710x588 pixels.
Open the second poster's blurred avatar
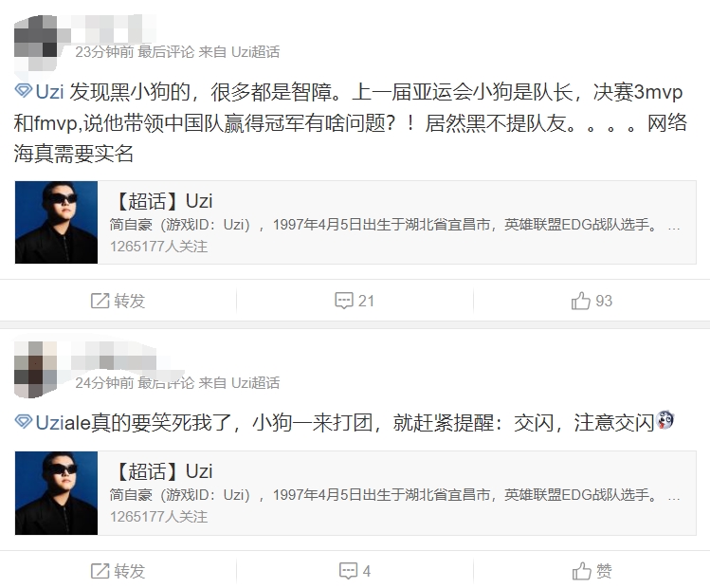click(36, 369)
